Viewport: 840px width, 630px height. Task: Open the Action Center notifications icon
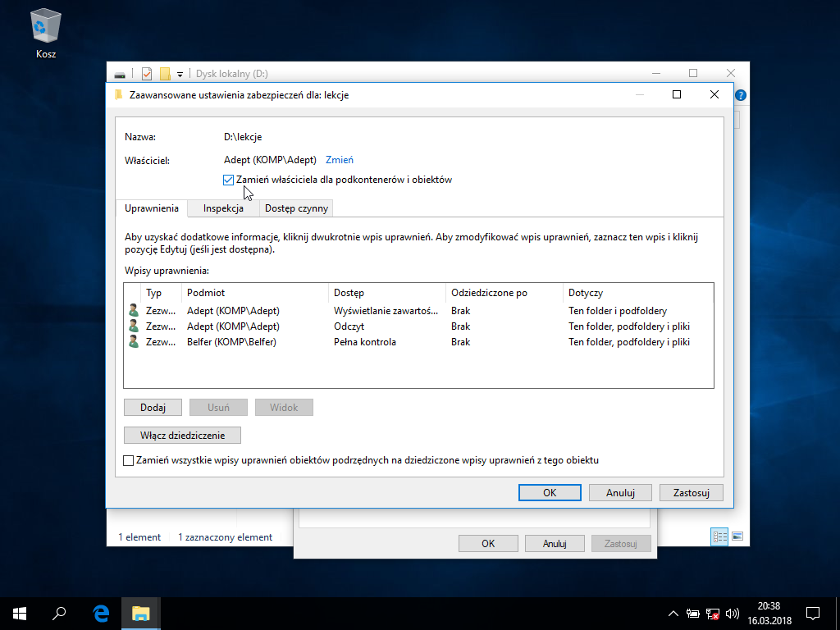tap(813, 614)
